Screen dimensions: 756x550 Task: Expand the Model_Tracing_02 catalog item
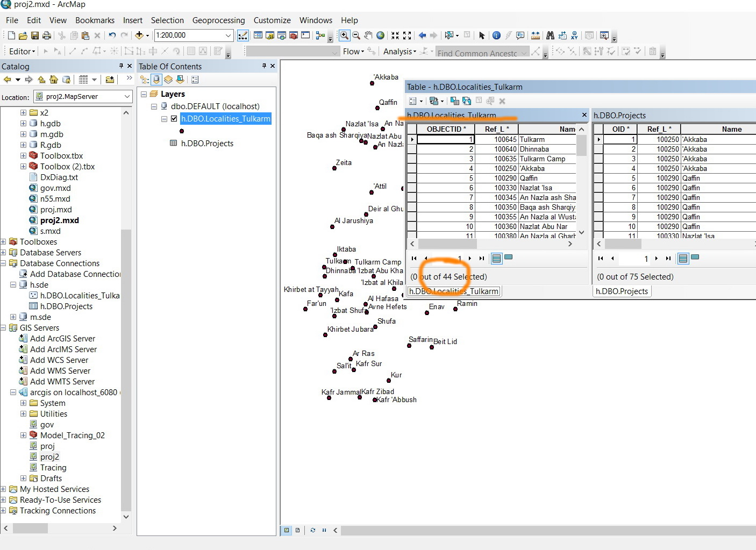tap(23, 435)
